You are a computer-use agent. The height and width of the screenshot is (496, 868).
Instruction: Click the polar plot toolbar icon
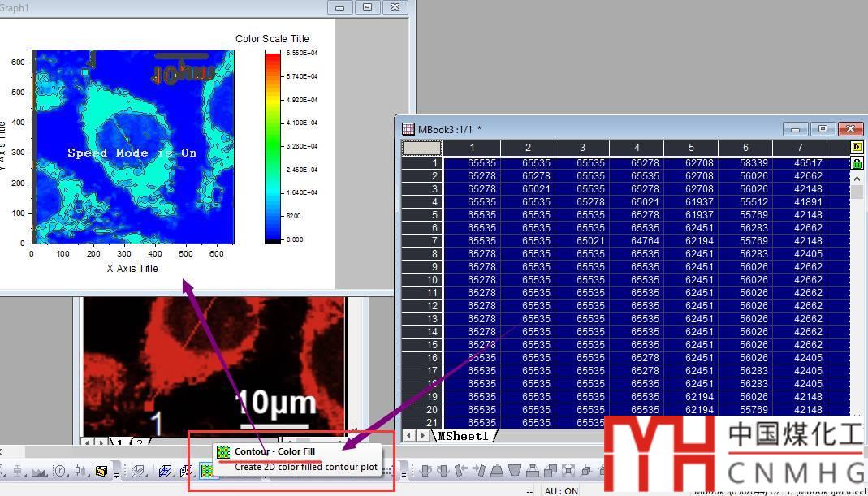pos(61,471)
